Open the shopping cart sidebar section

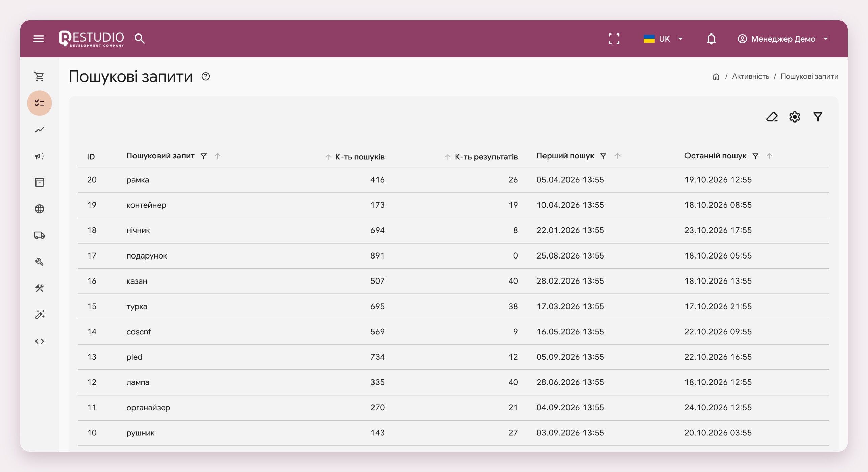(39, 77)
